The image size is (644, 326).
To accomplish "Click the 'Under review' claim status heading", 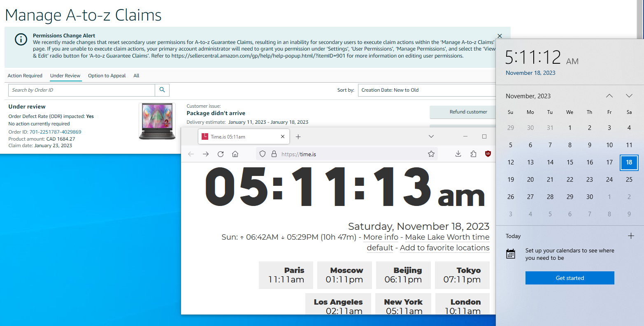I will coord(27,106).
